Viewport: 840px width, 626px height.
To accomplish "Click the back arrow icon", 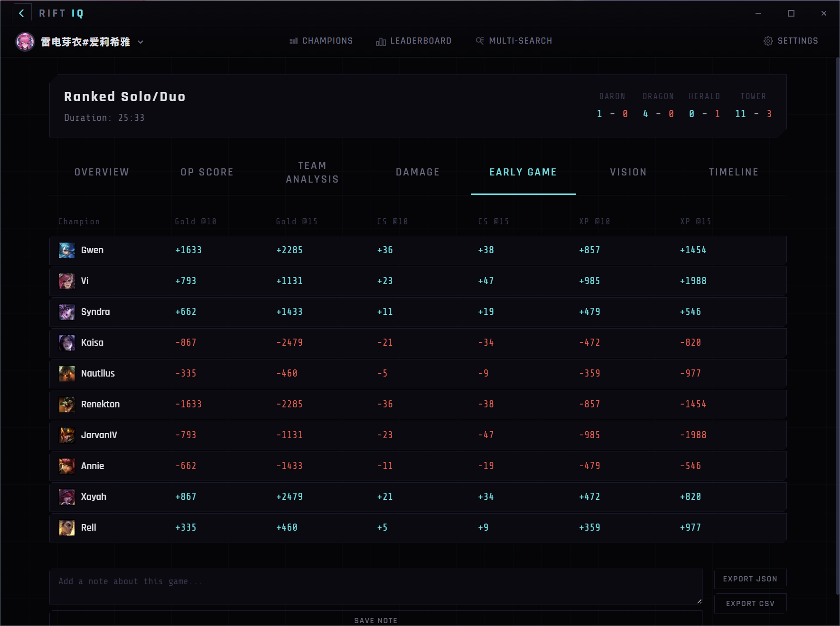I will pos(21,13).
